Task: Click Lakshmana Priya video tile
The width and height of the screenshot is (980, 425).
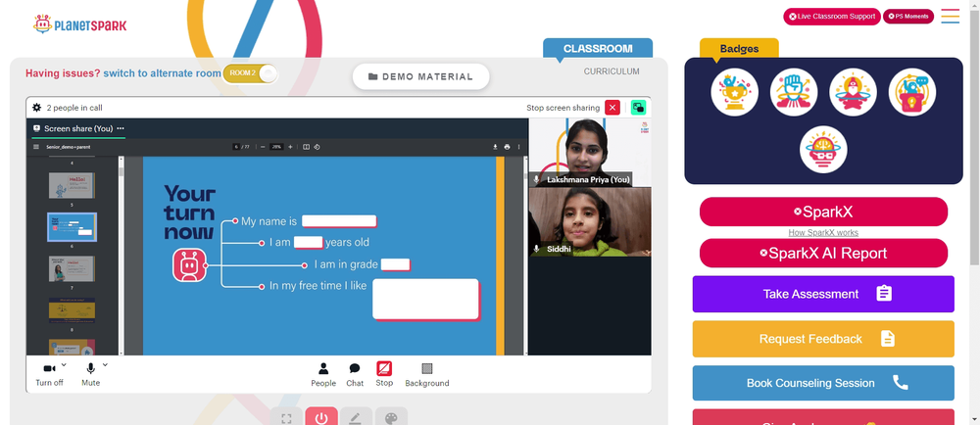Action: click(x=590, y=153)
